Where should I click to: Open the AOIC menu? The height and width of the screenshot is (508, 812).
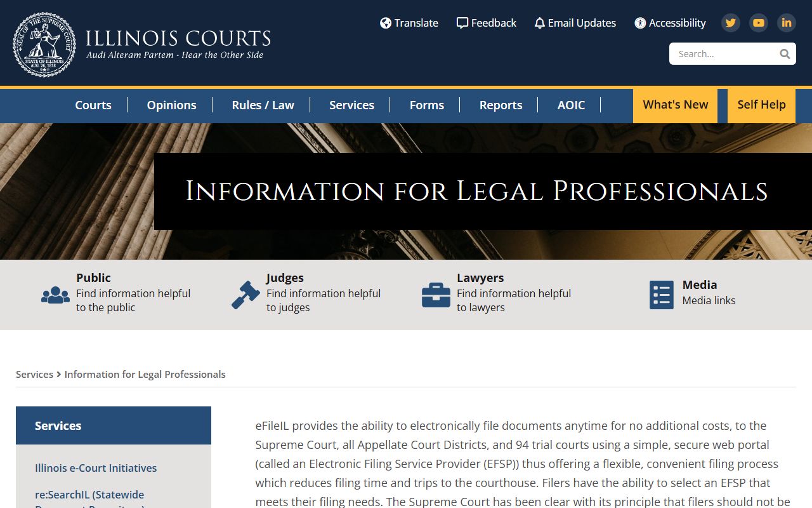[571, 105]
